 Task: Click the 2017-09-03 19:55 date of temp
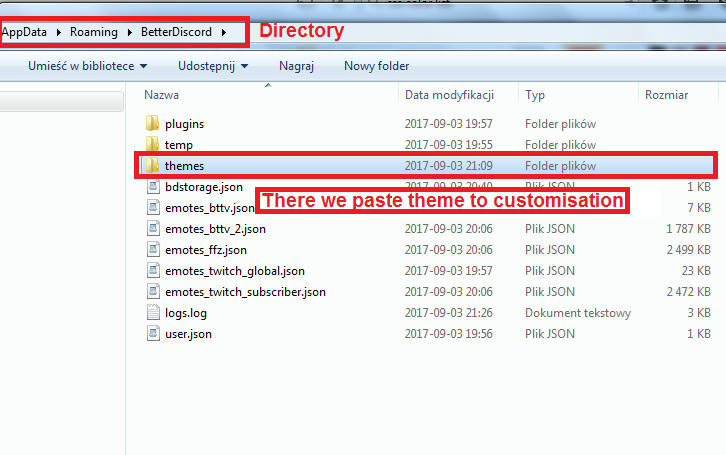[x=449, y=145]
